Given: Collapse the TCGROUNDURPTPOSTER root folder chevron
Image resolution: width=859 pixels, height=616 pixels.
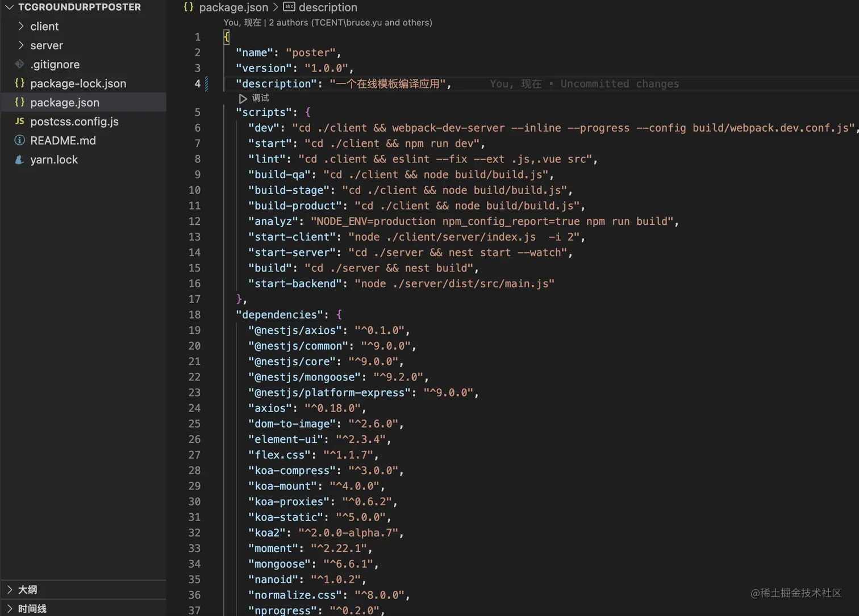Looking at the screenshot, I should tap(9, 7).
